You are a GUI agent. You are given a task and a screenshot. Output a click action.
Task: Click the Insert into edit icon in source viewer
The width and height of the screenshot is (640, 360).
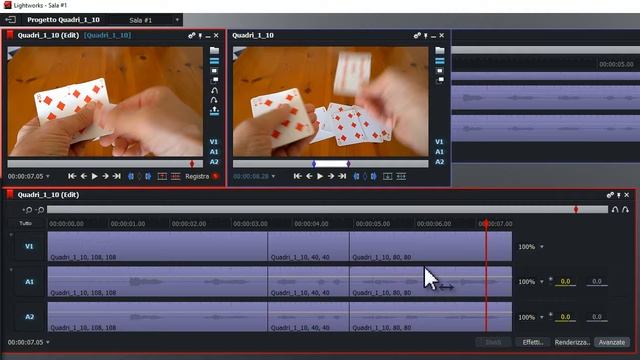coord(388,176)
